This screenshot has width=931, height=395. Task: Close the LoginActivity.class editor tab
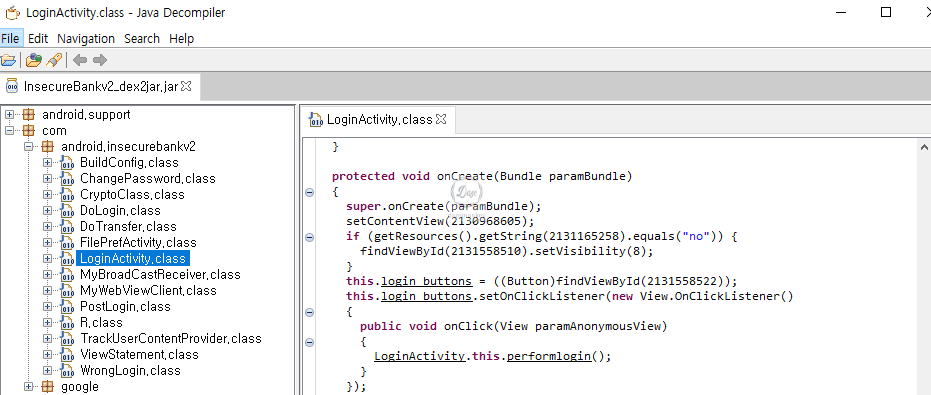(x=441, y=119)
